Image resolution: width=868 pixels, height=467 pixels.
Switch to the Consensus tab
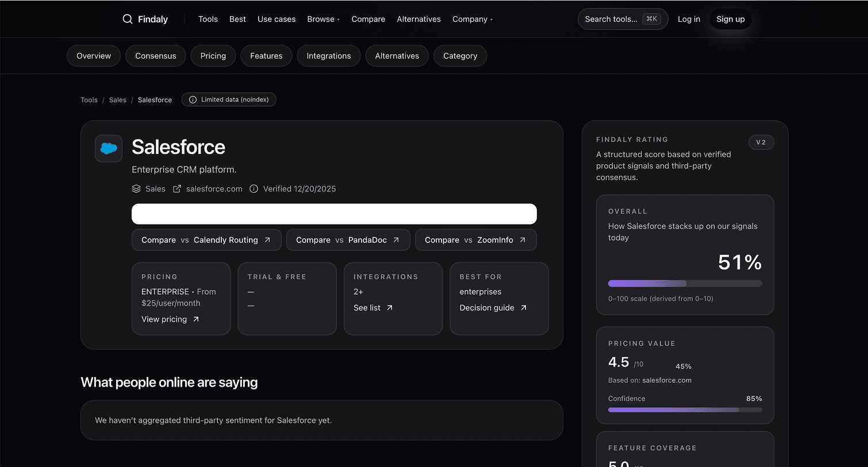(156, 56)
